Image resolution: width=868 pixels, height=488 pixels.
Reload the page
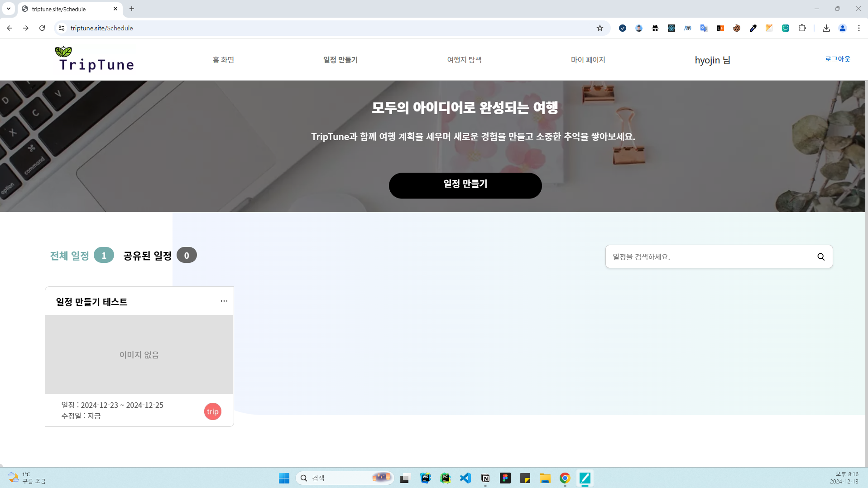(42, 28)
